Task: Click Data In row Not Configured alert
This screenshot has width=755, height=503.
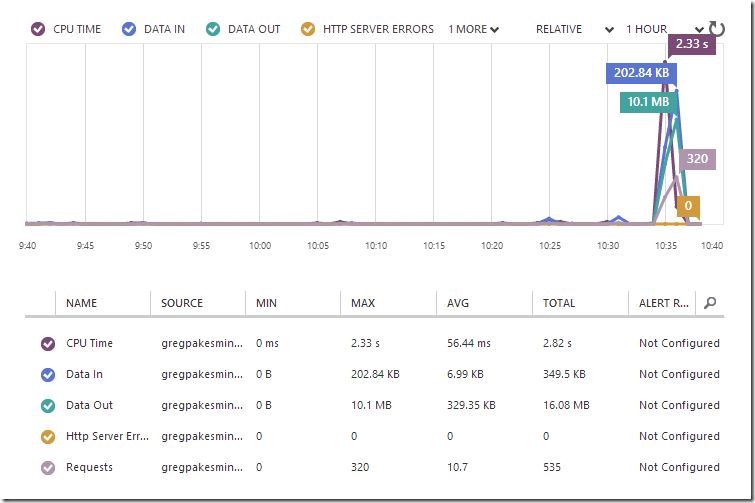Action: [x=679, y=374]
